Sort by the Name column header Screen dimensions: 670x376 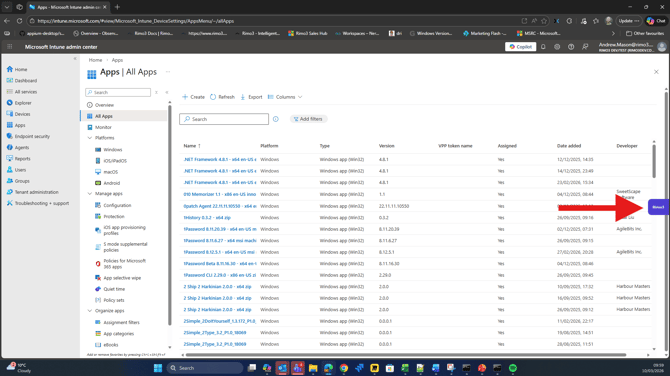190,146
